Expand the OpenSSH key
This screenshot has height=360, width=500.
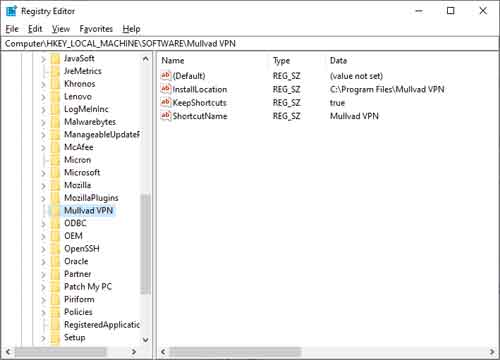pos(43,249)
